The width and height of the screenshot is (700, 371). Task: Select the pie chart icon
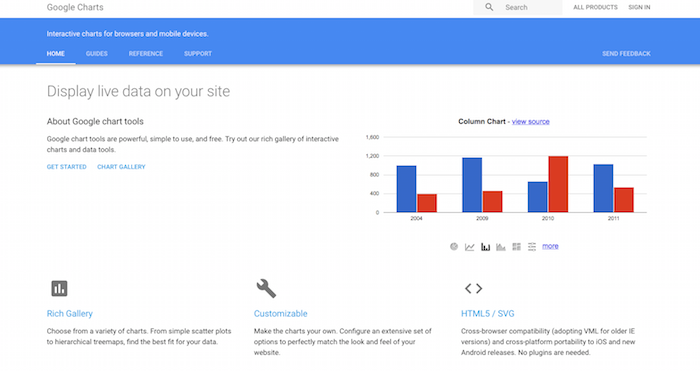click(x=454, y=246)
